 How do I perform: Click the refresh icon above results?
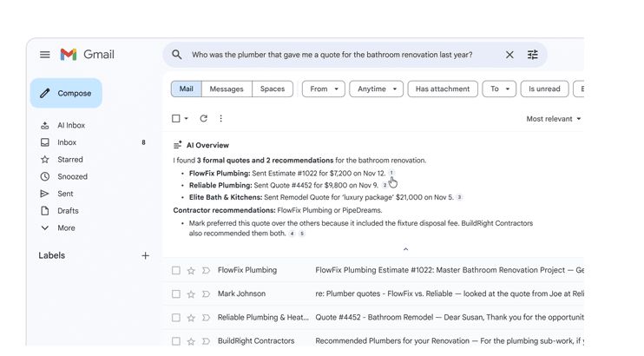click(x=204, y=119)
